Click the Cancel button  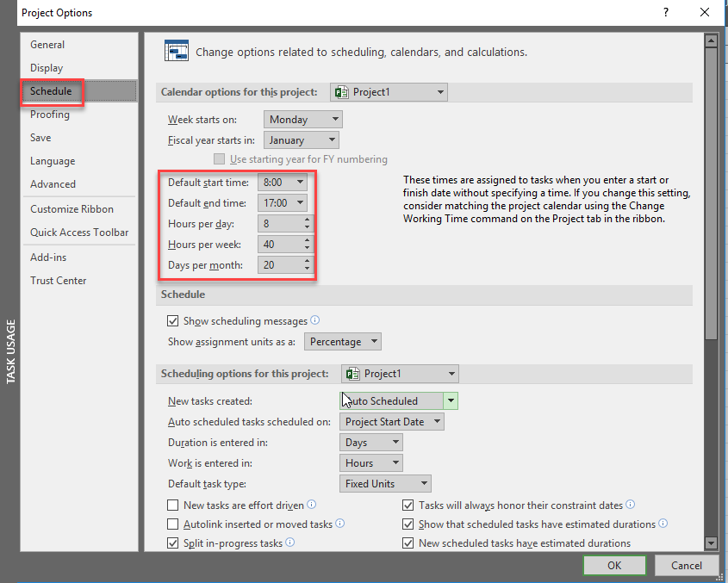tap(686, 566)
